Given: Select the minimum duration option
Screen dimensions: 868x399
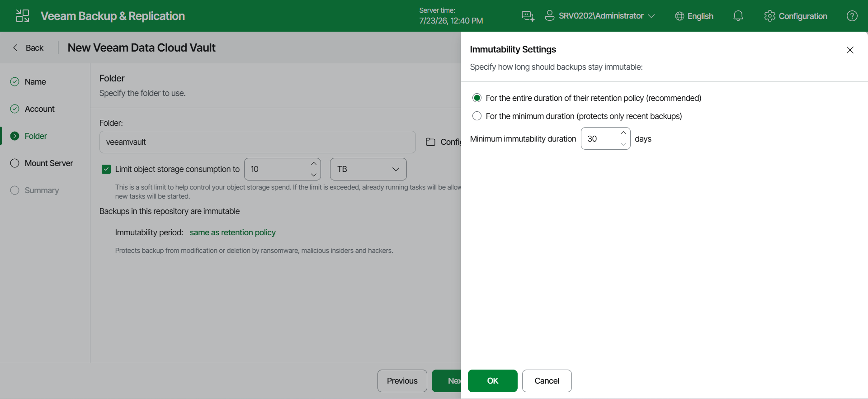Looking at the screenshot, I should (x=477, y=116).
